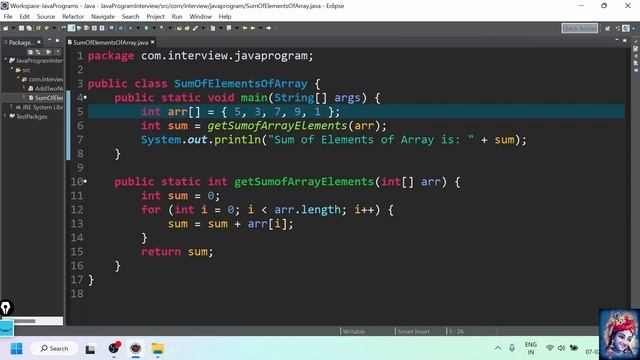
Task: Open the Edit menu
Action: coord(24,17)
